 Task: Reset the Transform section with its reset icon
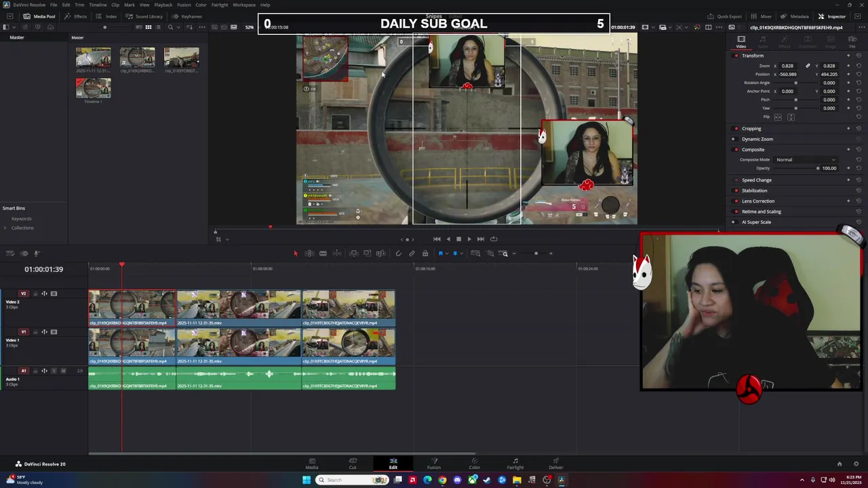pyautogui.click(x=859, y=56)
